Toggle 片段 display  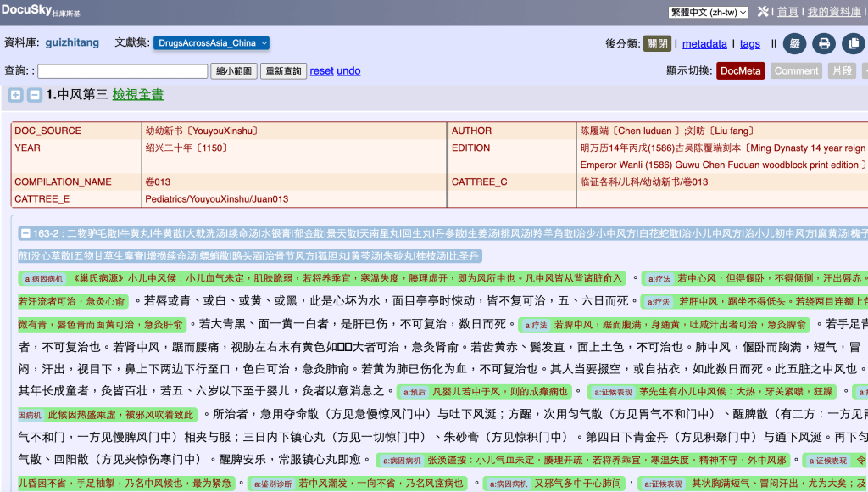[841, 71]
